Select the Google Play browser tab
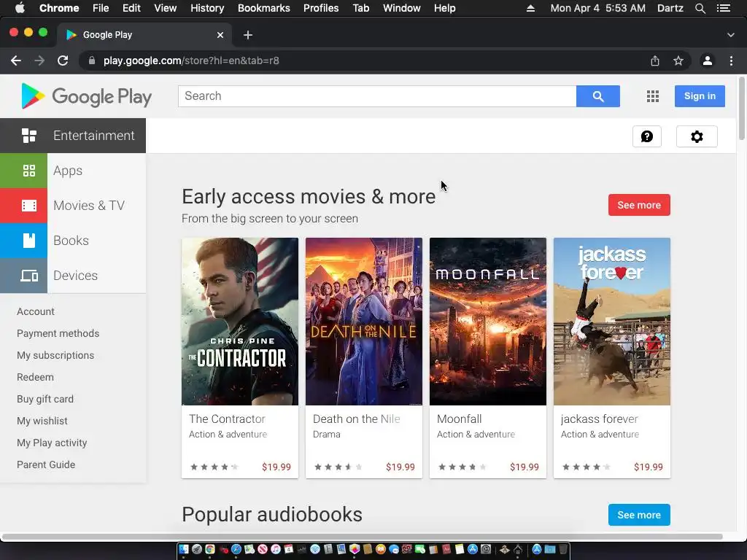 [x=144, y=35]
